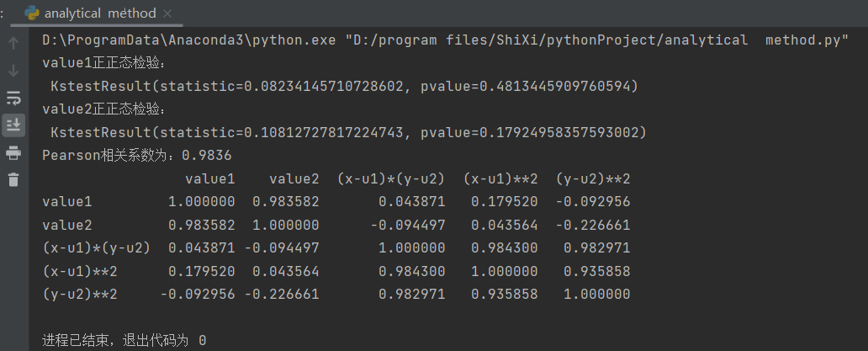Click the (x-u1)*(y-u2) row label
The height and width of the screenshot is (351, 868).
click(x=97, y=248)
